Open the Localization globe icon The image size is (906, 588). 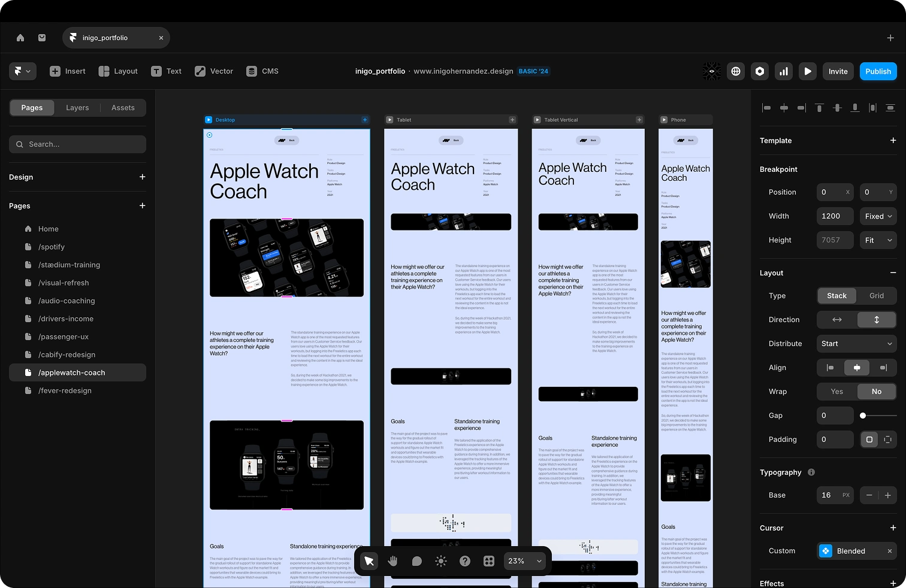[x=736, y=71]
